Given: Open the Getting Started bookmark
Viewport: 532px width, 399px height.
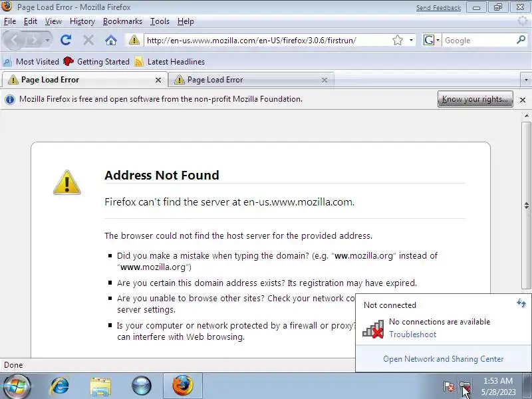Looking at the screenshot, I should 96,62.
